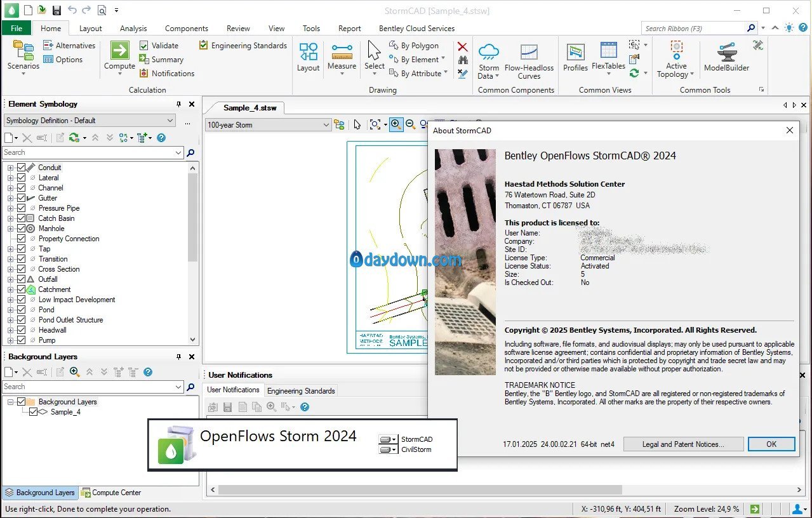Activate the Zoom In magnifier tool
Image resolution: width=812 pixels, height=518 pixels.
(396, 124)
